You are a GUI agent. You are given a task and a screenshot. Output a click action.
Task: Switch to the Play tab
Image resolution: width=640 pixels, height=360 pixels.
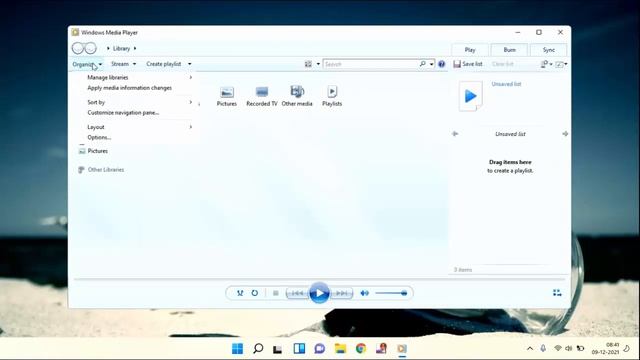click(470, 50)
